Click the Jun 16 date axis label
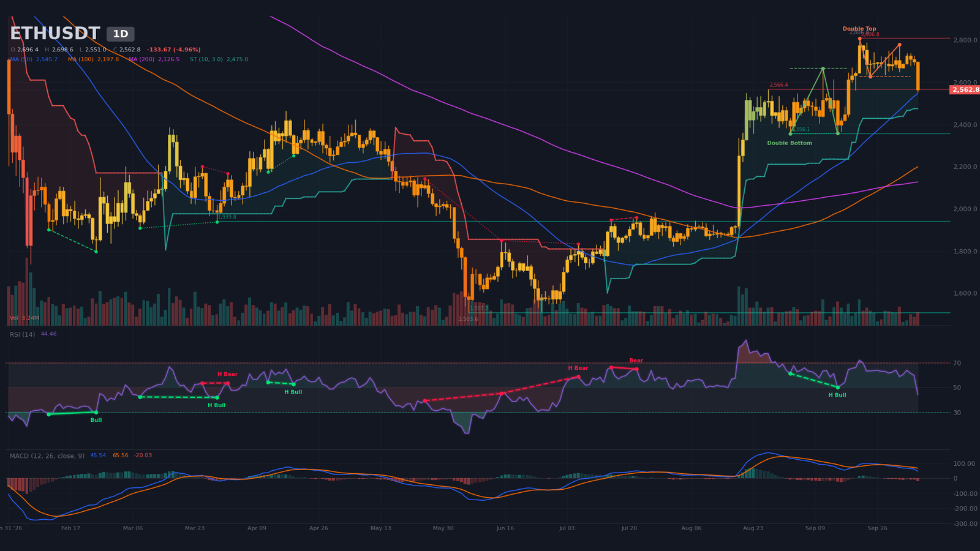Screen dimensions: 980x551 (505, 528)
